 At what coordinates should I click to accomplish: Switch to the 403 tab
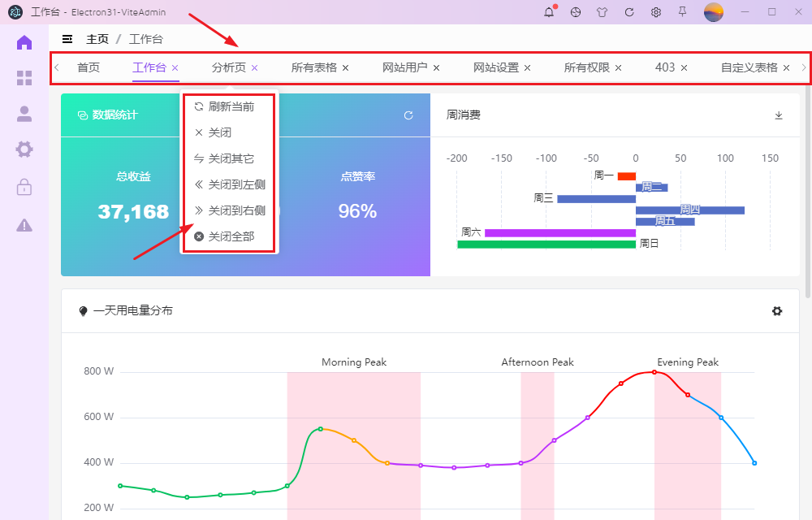[665, 68]
